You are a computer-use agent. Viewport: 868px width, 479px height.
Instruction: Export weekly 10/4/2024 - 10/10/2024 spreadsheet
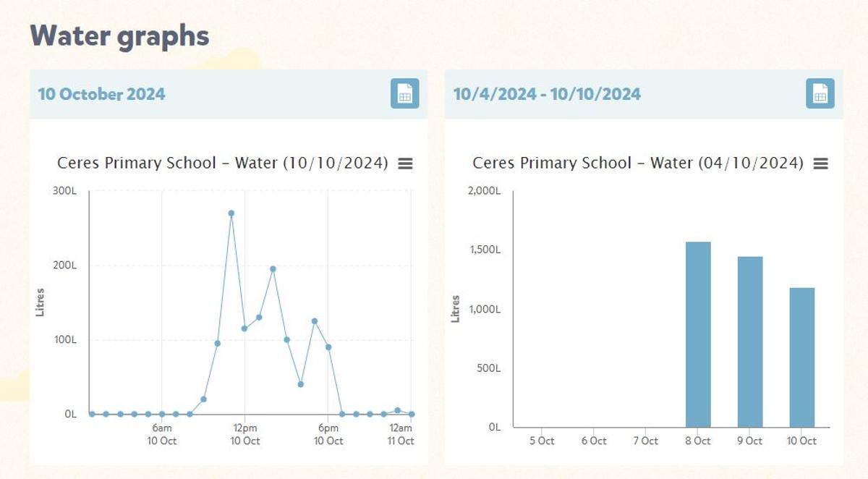coord(820,94)
